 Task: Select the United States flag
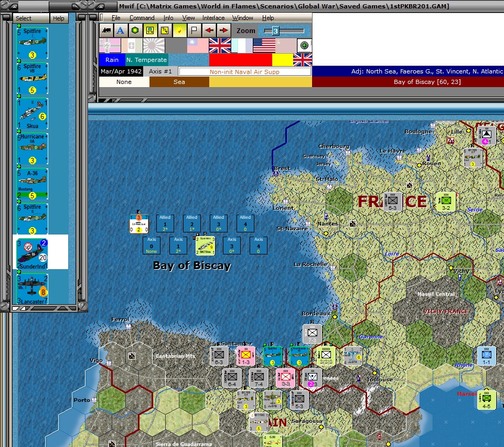tap(264, 46)
